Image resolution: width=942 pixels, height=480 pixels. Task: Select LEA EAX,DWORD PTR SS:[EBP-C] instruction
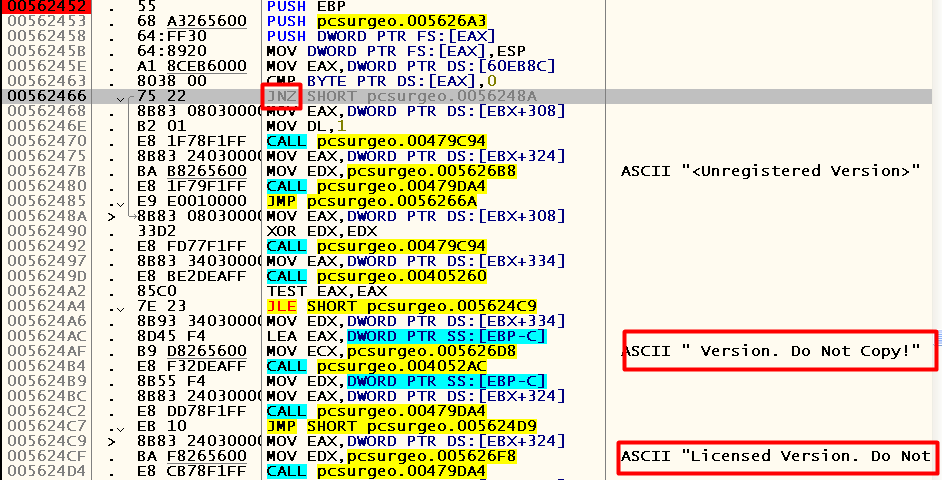[407, 336]
